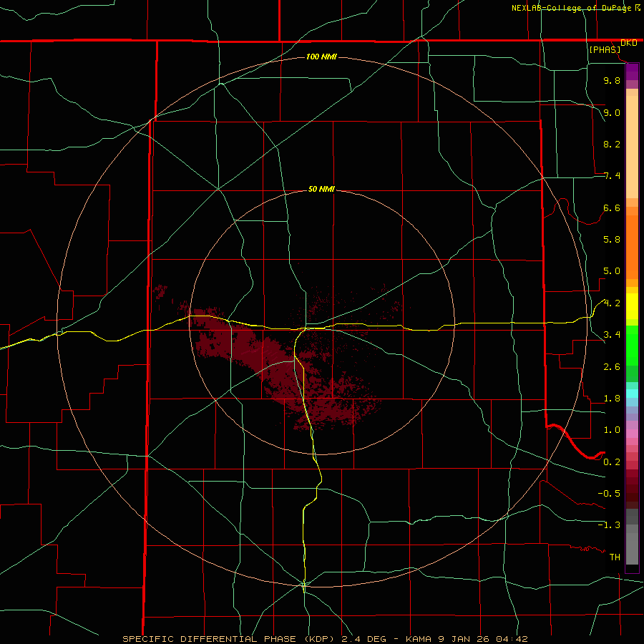Click the TH threshold label
The width and height of the screenshot is (644, 644).
615,557
